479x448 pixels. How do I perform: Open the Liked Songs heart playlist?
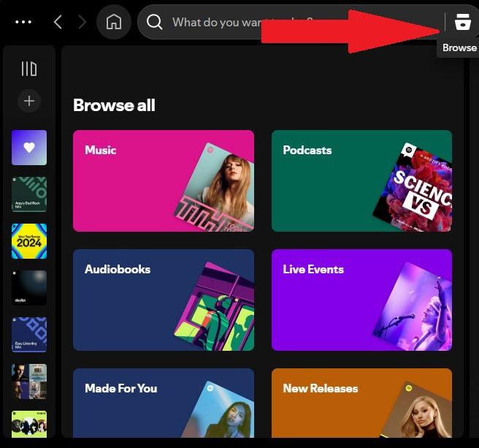click(x=29, y=148)
